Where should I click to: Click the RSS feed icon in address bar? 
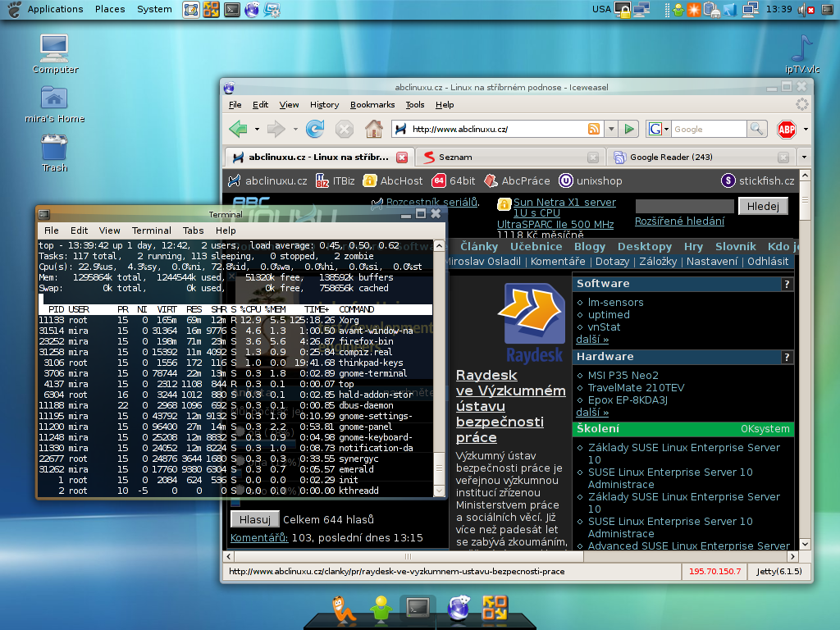click(x=593, y=129)
